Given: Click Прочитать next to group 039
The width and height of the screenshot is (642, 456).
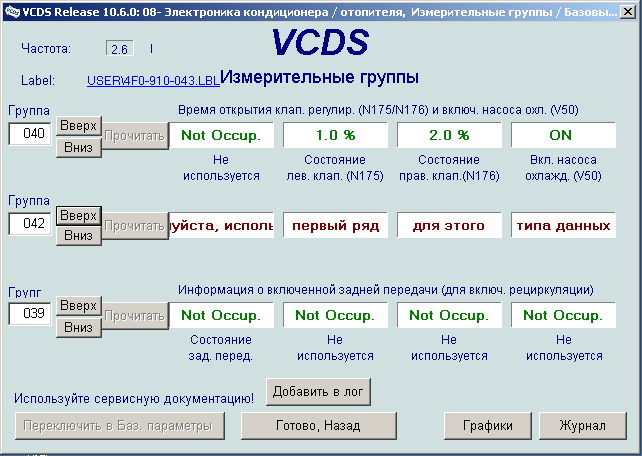Looking at the screenshot, I should point(135,316).
